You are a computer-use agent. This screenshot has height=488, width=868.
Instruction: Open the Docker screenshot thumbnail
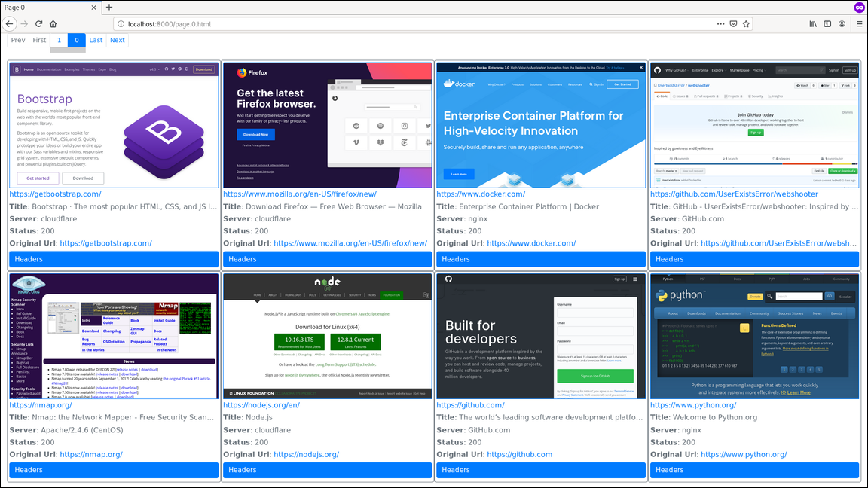541,125
